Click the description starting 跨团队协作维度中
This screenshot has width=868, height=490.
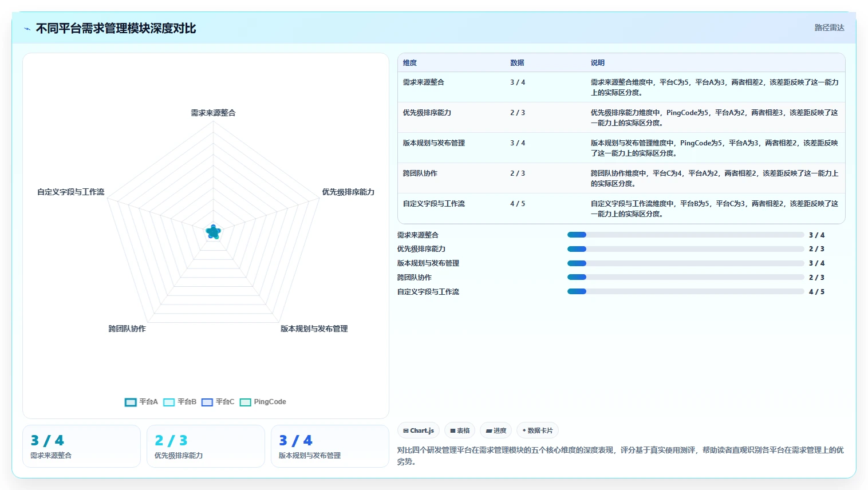pos(715,179)
